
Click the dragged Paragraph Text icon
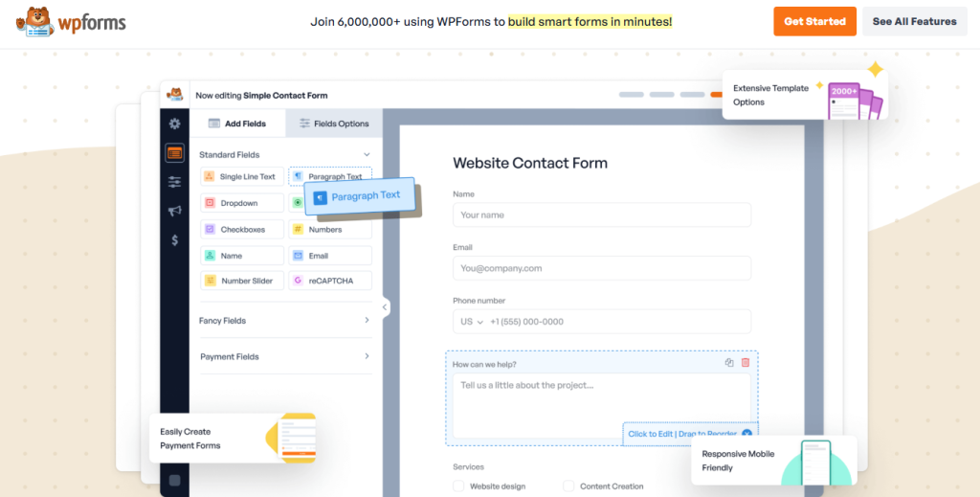pos(321,198)
